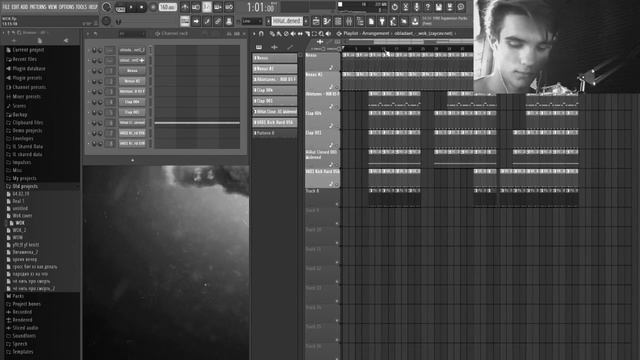
Task: Toggle the highlighted recording countdown icon
Action: 207,7
